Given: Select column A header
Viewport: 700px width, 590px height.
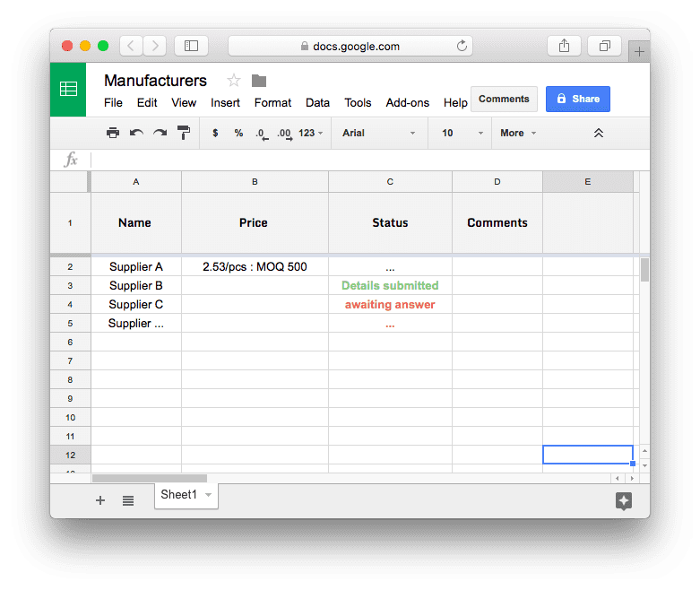Looking at the screenshot, I should tap(136, 182).
